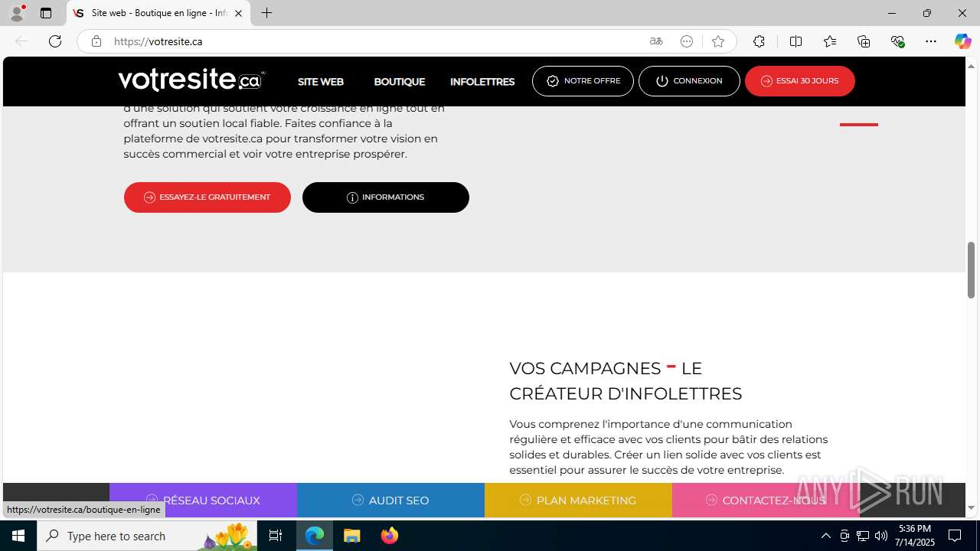The height and width of the screenshot is (551, 980).
Task: Open a new browser tab
Action: click(x=266, y=13)
